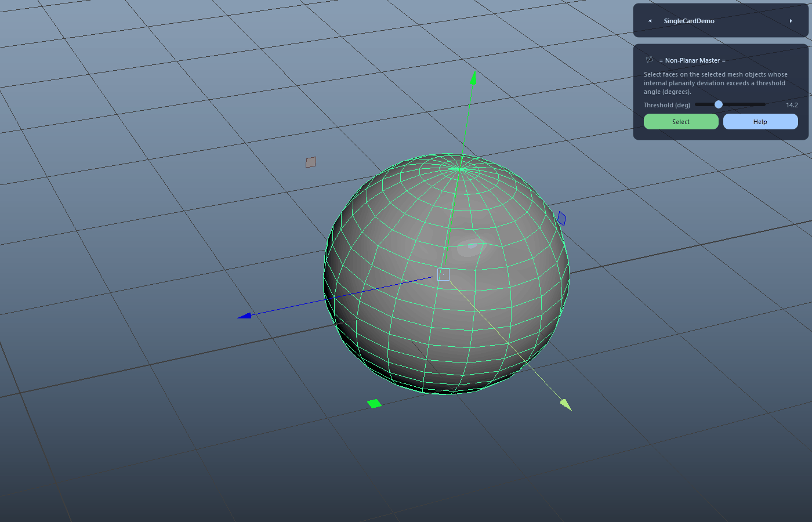Click the green Select button
This screenshot has height=522, width=812.
[681, 122]
